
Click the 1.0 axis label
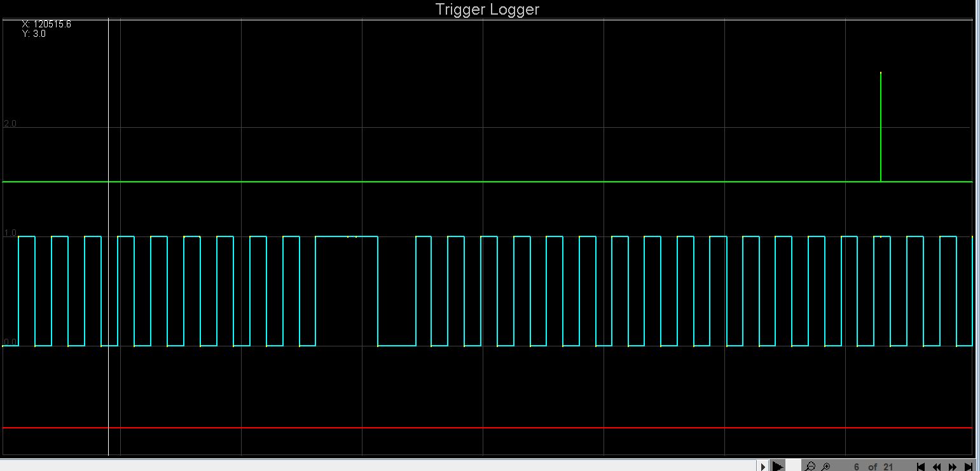(x=10, y=233)
